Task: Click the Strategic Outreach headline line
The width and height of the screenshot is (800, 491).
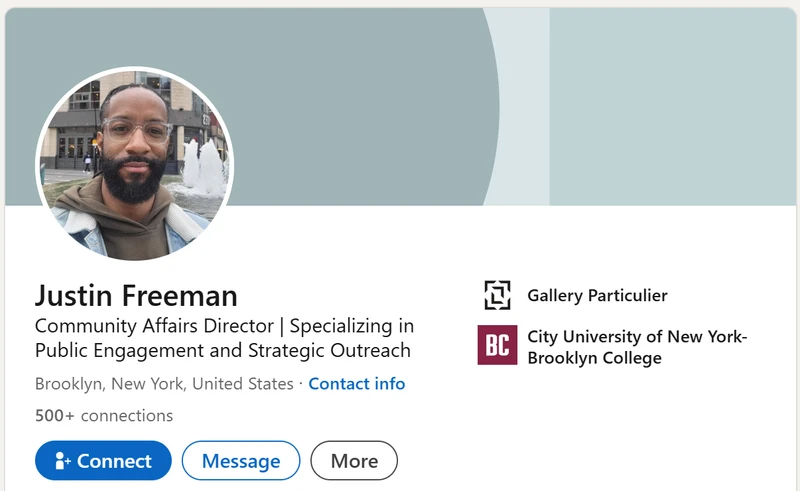Action: tap(222, 351)
